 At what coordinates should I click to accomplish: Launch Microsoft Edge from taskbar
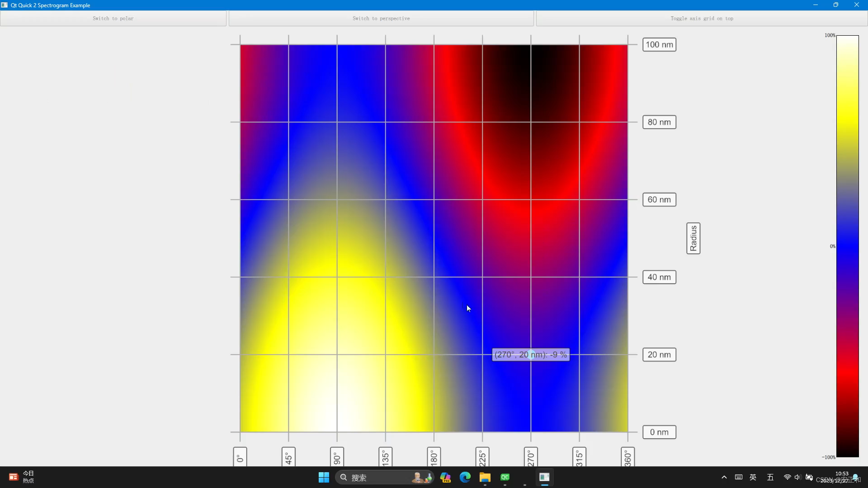465,477
